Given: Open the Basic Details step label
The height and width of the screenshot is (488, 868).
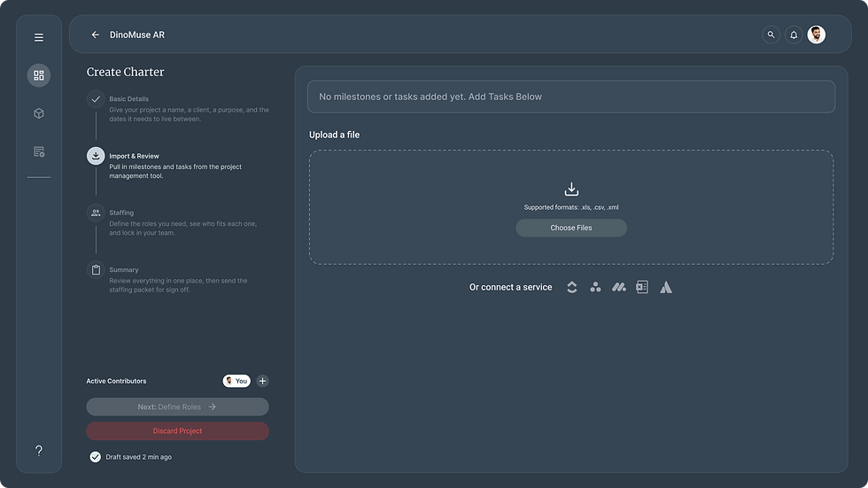Looking at the screenshot, I should pos(128,99).
